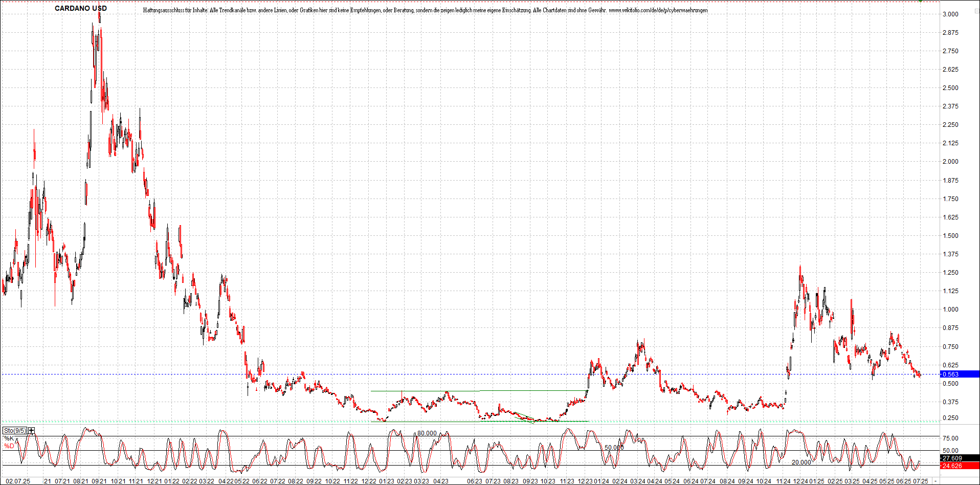This screenshot has width=980, height=485.
Task: Click the 80.000 overbought level label
Action: pos(426,433)
